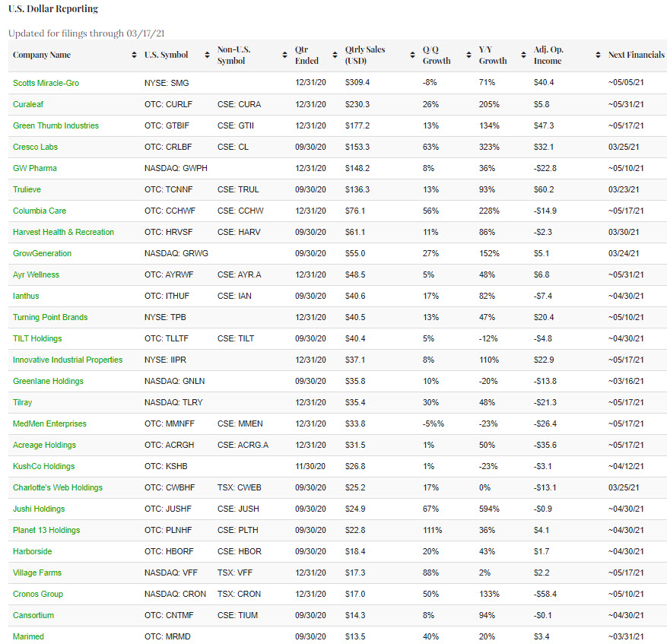
Task: Open the Cresco Labs link
Action: point(35,147)
